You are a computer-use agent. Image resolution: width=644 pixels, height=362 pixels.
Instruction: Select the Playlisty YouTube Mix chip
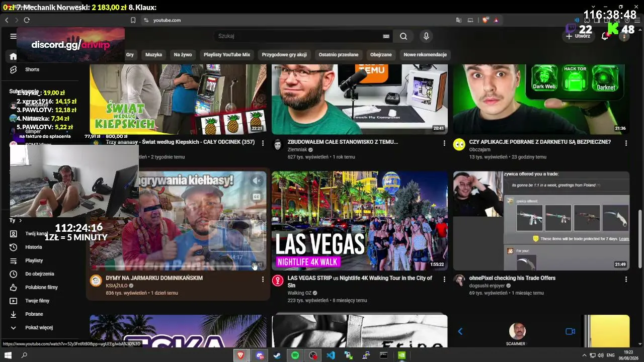227,55
